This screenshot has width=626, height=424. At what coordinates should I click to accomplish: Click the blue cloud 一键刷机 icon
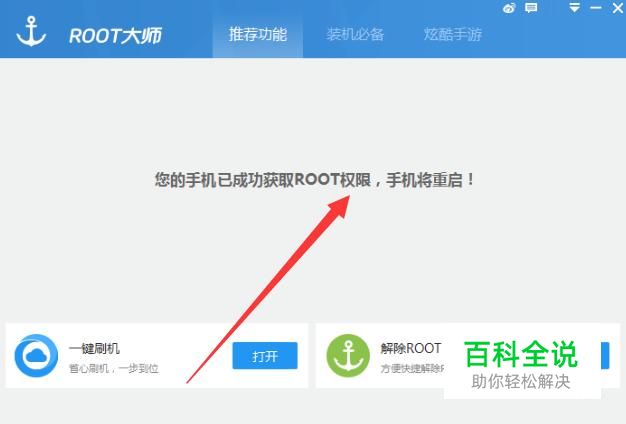tap(36, 356)
